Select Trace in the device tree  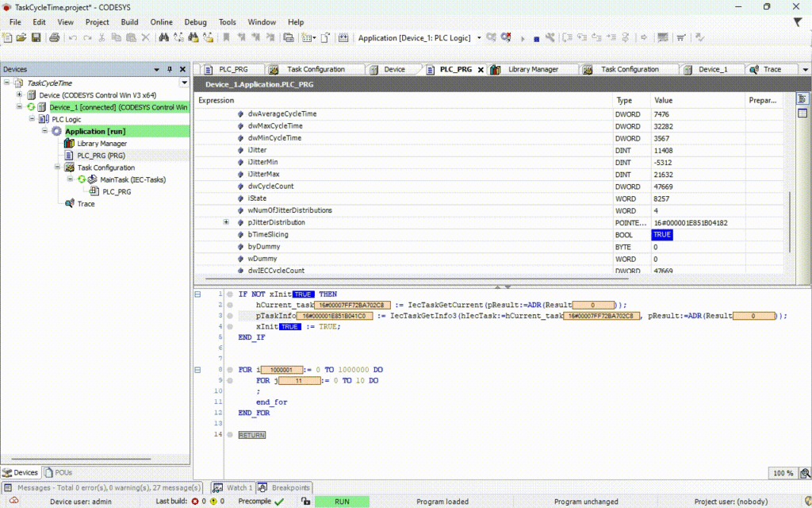pos(86,204)
